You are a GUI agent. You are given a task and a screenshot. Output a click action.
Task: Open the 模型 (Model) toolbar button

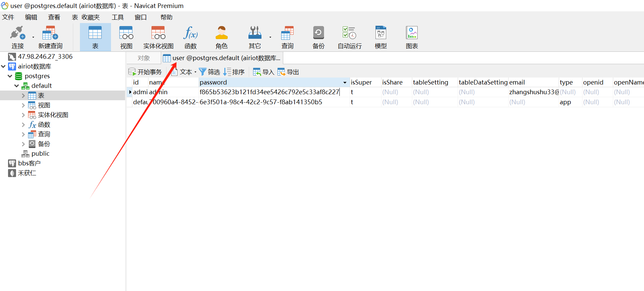coord(381,37)
